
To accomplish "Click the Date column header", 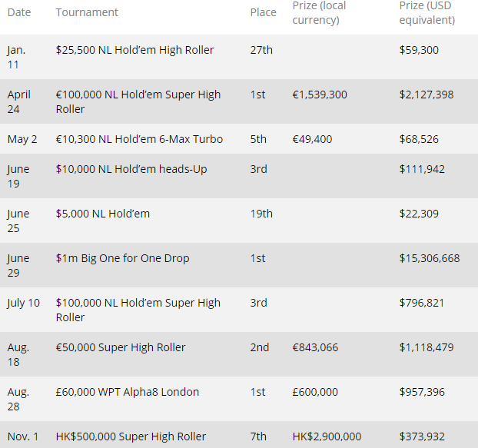I will coord(20,12).
